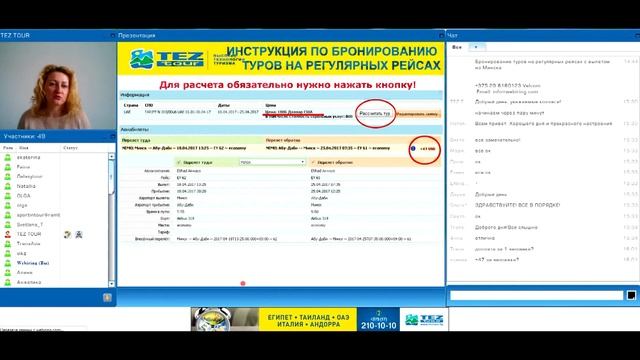Click the green user icon next to sportintour@rambl
The width and height of the screenshot is (640, 360).
8,215
